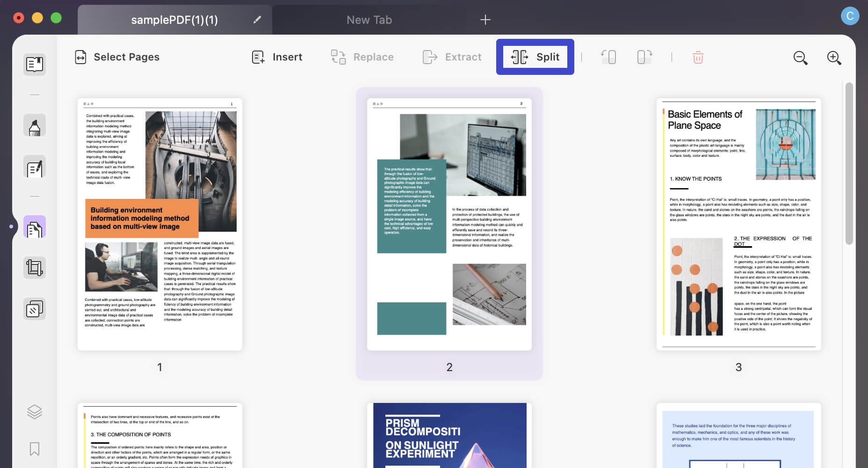Rotate selected page clockwise

(644, 57)
